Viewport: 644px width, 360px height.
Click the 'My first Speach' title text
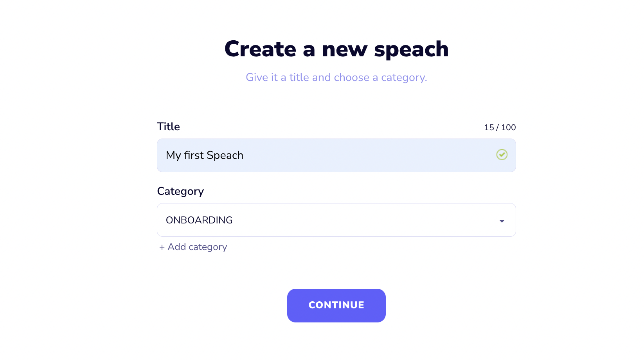[205, 156]
